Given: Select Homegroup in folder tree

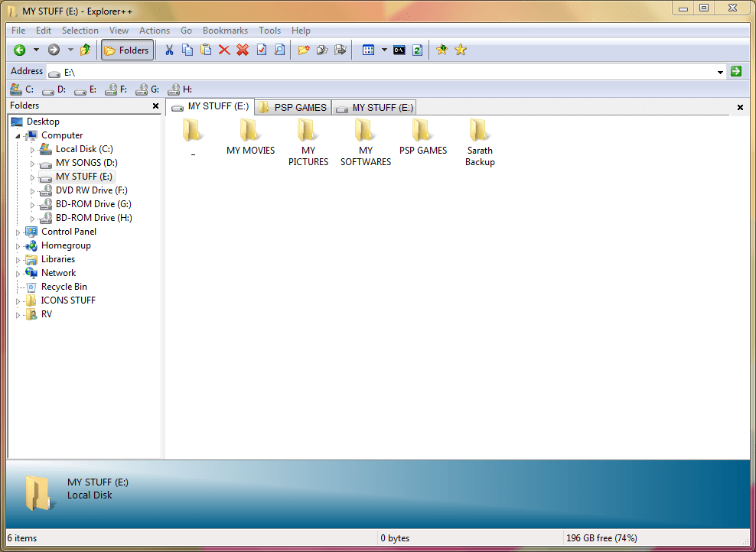Looking at the screenshot, I should point(66,245).
